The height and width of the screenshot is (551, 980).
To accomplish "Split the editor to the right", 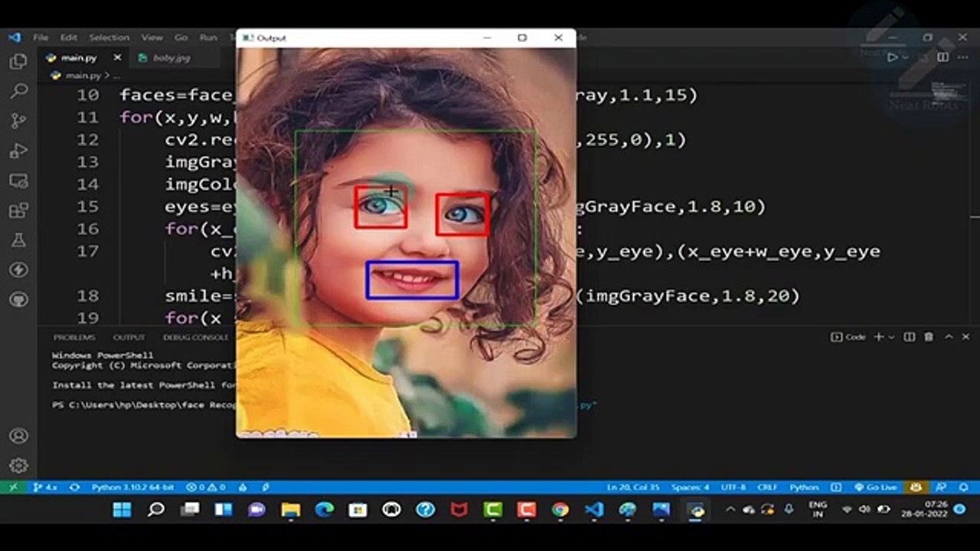I will click(942, 57).
